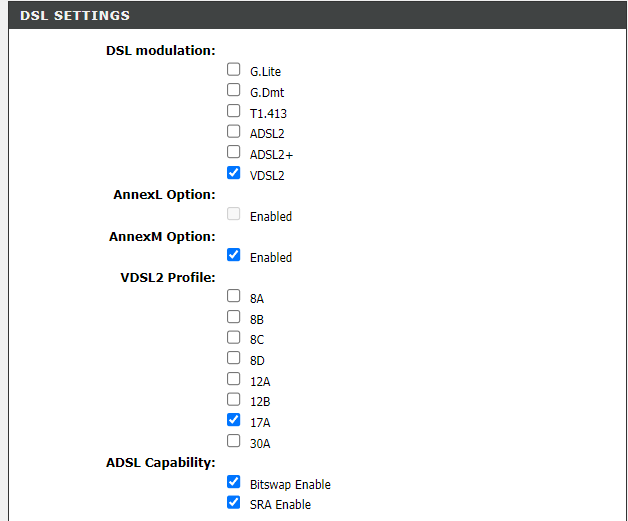Uncheck the VDSL2 modulation checkbox
This screenshot has width=628, height=521.
(x=234, y=173)
